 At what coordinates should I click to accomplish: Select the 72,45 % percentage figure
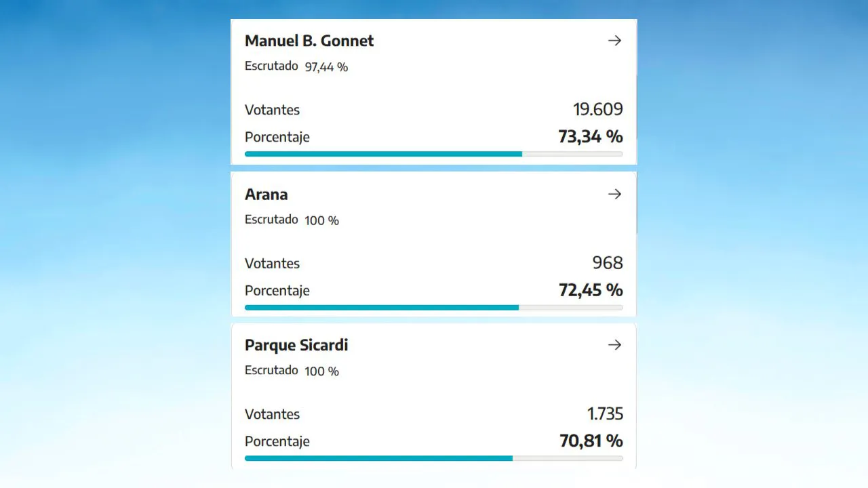(590, 291)
